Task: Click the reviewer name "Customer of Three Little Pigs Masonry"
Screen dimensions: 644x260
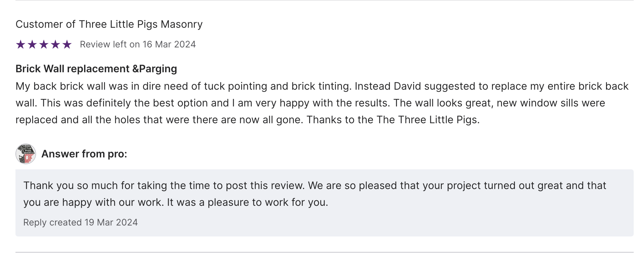Action: coord(109,24)
